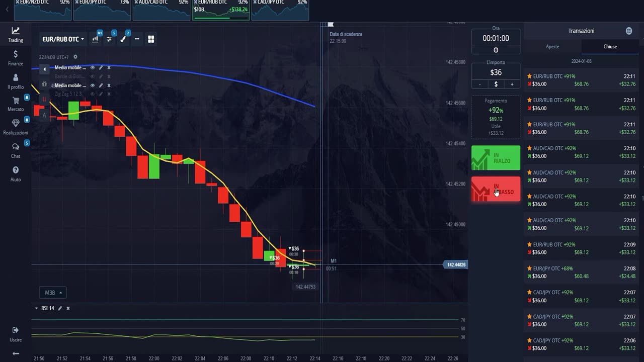Click the gift box icon on chart
Screen dimensions: 644x362
click(44, 84)
